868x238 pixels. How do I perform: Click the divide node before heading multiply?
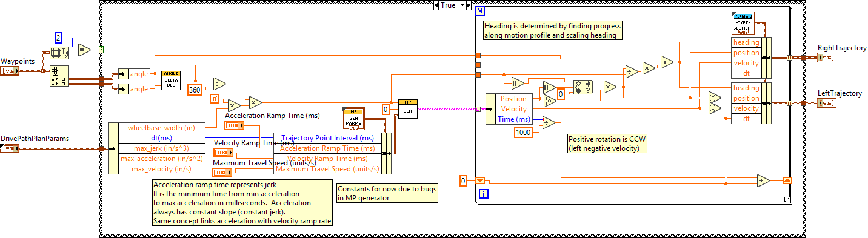pos(632,71)
